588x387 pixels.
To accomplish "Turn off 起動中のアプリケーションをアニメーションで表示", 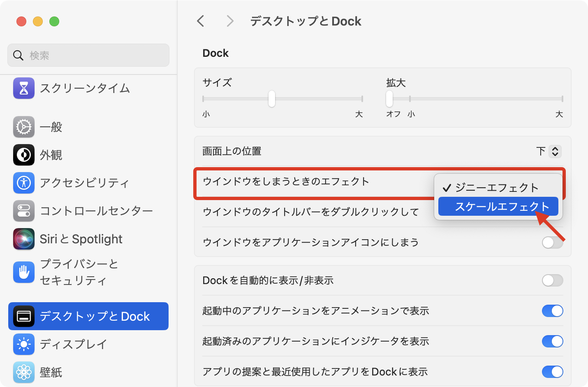I will (x=552, y=311).
